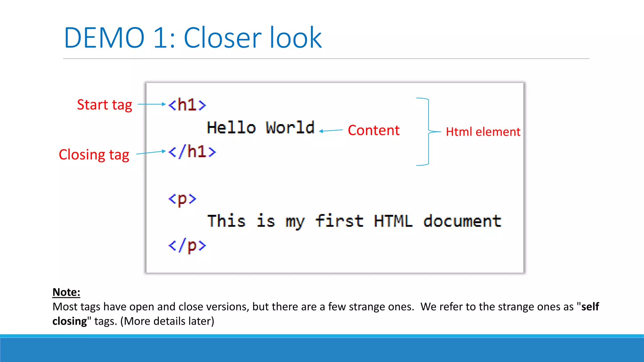Click '(More details later)' text in note
The width and height of the screenshot is (644, 362).
167,321
